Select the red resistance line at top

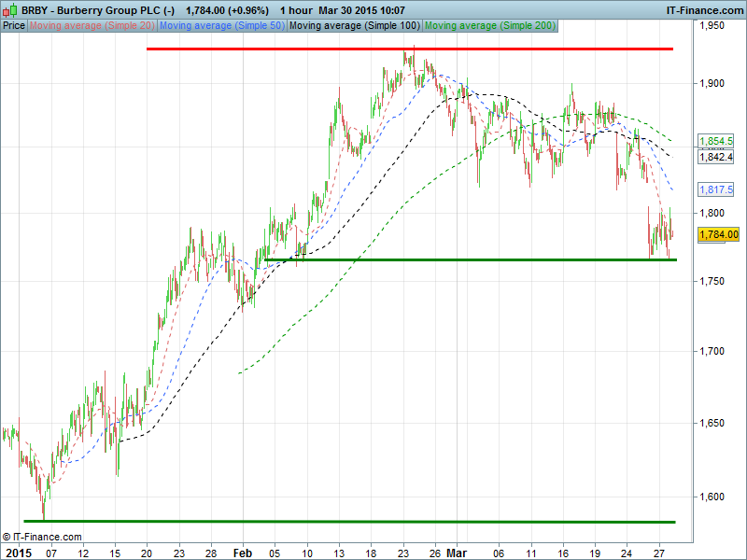pyautogui.click(x=411, y=49)
